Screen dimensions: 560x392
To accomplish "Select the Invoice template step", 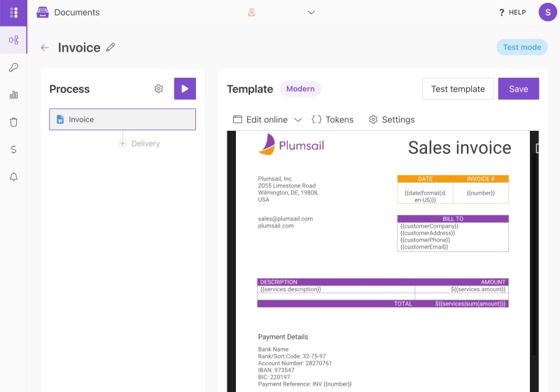I will click(x=122, y=119).
